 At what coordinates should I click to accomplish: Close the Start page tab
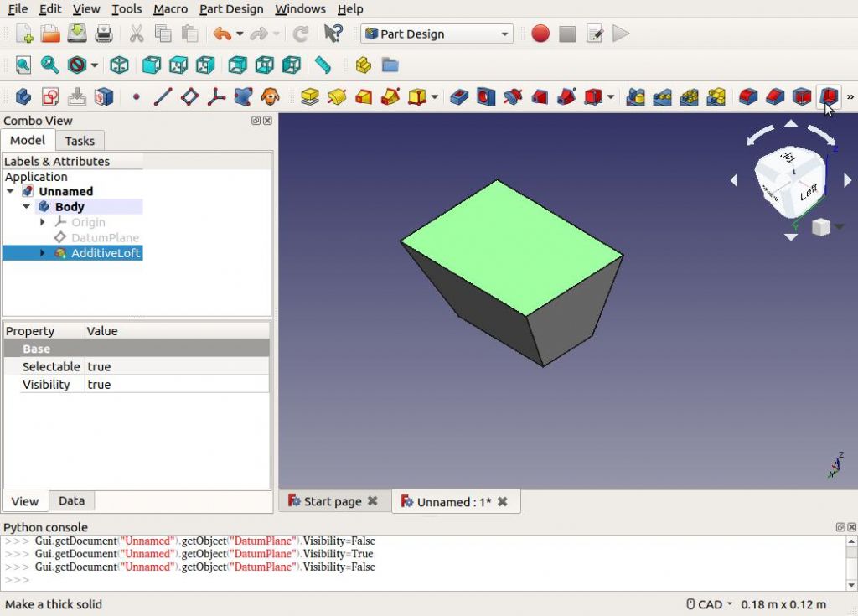373,501
